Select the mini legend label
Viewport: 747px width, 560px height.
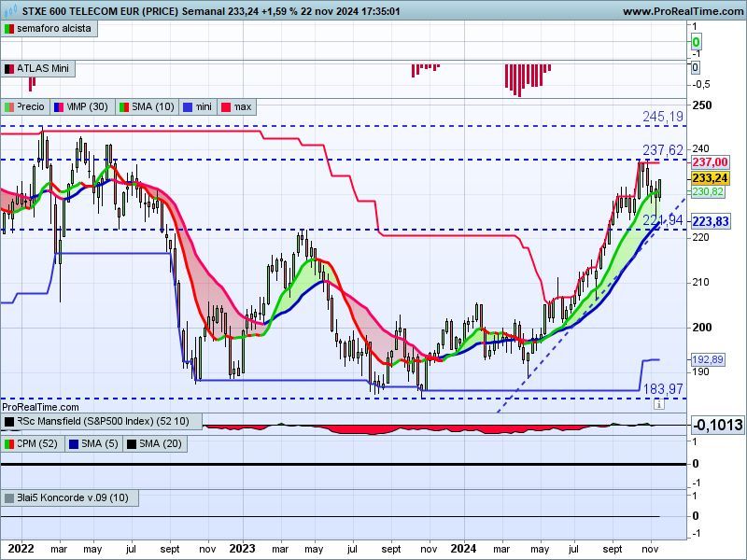click(204, 106)
